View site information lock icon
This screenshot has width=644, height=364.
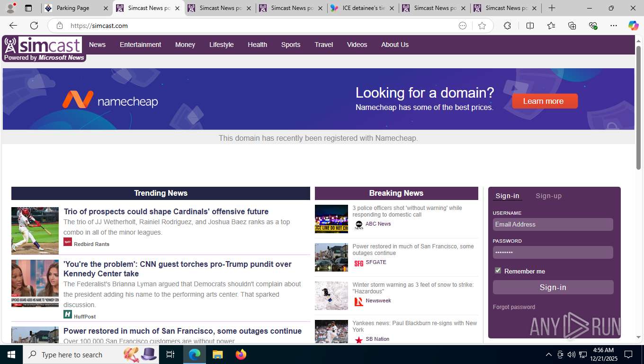(x=60, y=26)
